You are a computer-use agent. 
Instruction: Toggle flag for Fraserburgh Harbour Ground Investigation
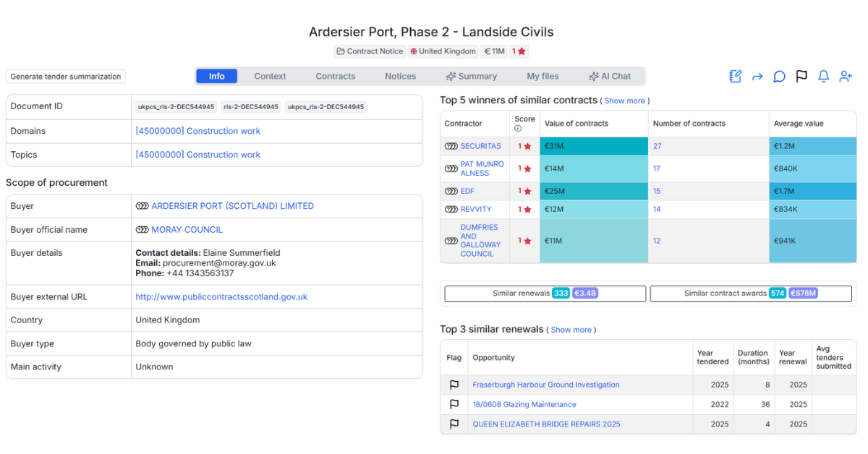(x=454, y=385)
